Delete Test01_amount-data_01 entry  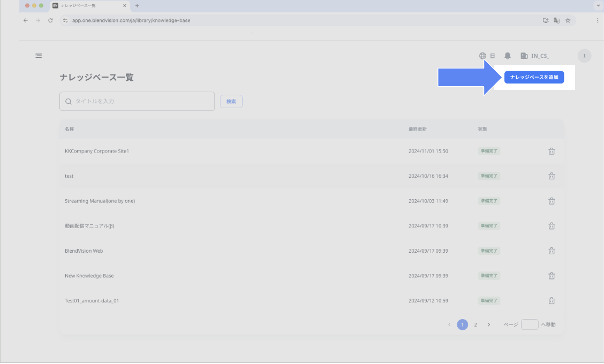552,301
